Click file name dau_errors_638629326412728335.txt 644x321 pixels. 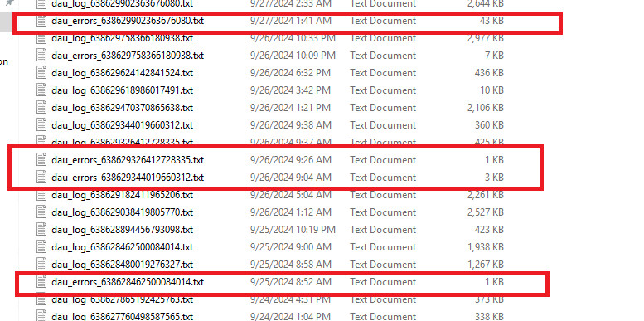[128, 160]
